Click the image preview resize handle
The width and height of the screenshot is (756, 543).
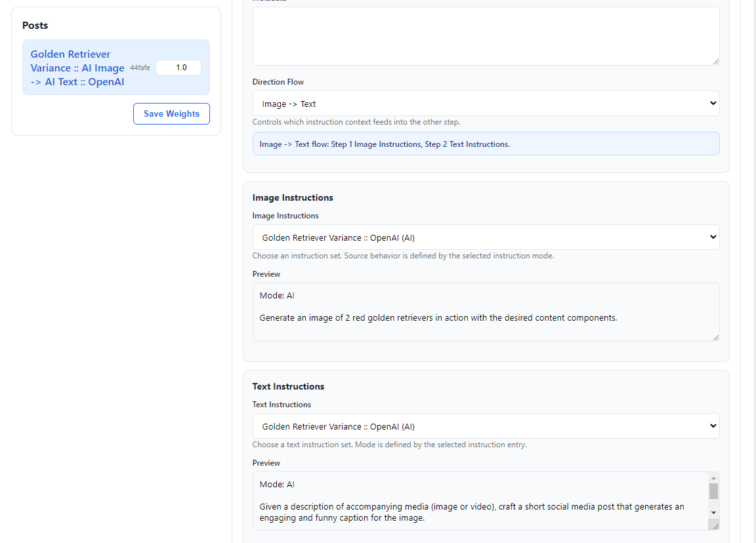click(x=715, y=337)
